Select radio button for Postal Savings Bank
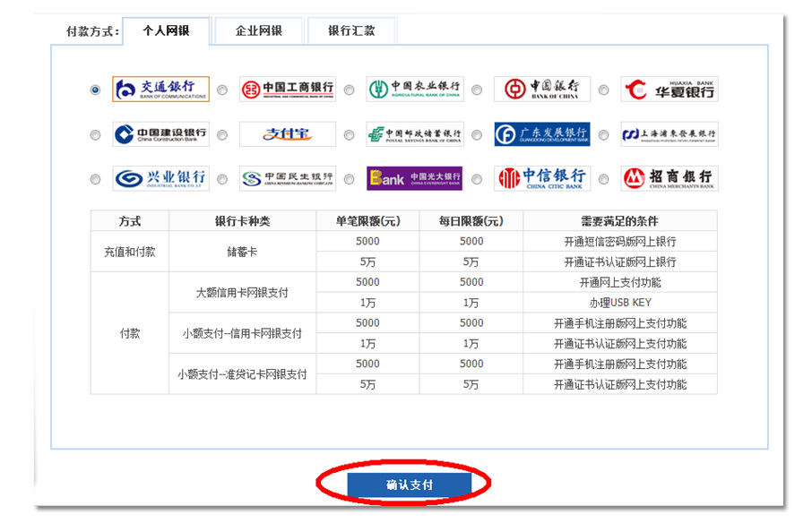The width and height of the screenshot is (812, 523). coord(349,135)
